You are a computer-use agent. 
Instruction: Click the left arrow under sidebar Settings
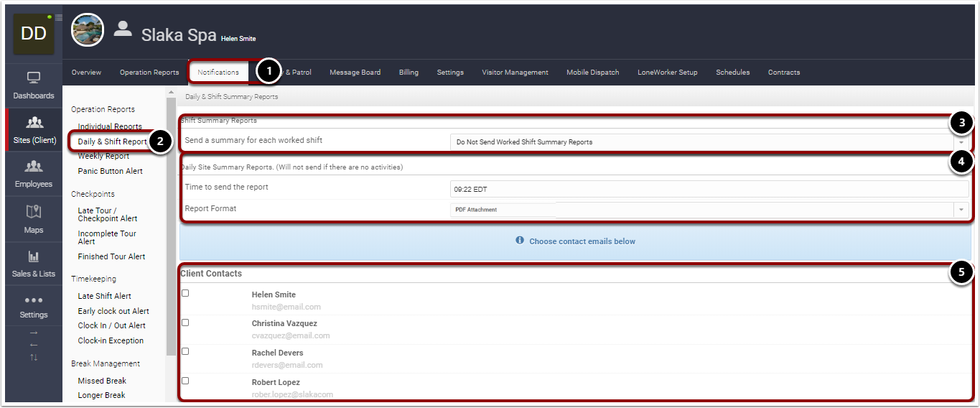coord(34,345)
